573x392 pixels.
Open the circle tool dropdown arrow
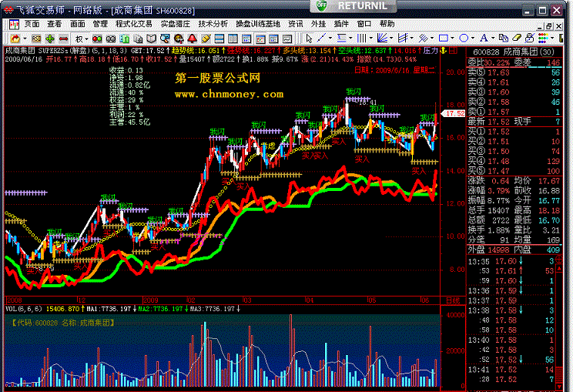coord(473,39)
